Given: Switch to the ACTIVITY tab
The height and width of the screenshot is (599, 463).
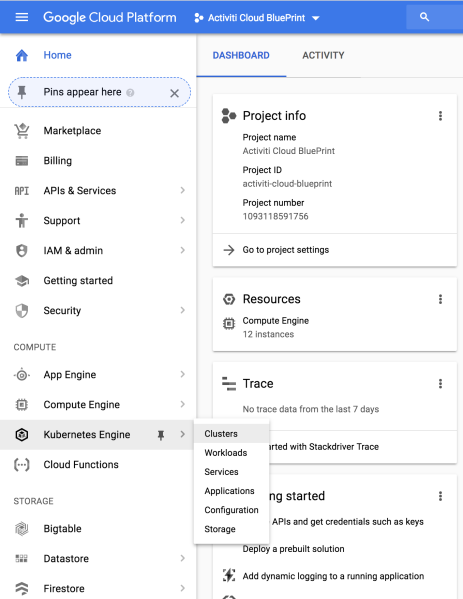Looking at the screenshot, I should click(x=323, y=56).
